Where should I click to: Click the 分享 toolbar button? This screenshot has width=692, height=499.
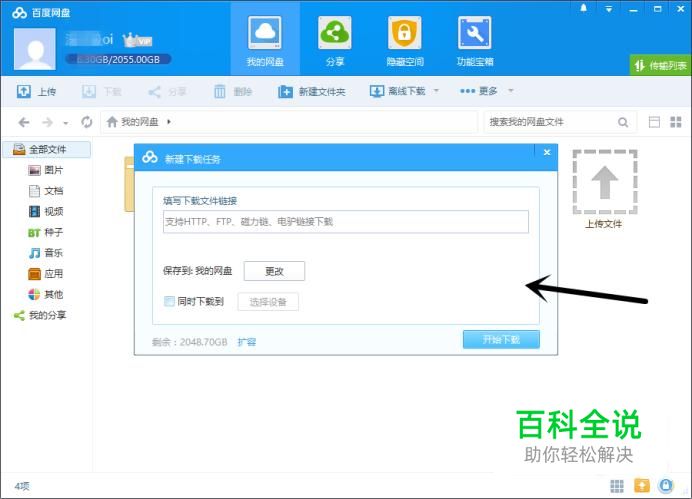click(x=167, y=91)
